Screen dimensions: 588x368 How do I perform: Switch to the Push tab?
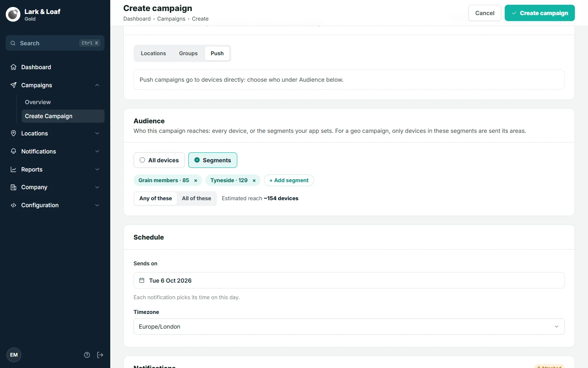tap(217, 53)
